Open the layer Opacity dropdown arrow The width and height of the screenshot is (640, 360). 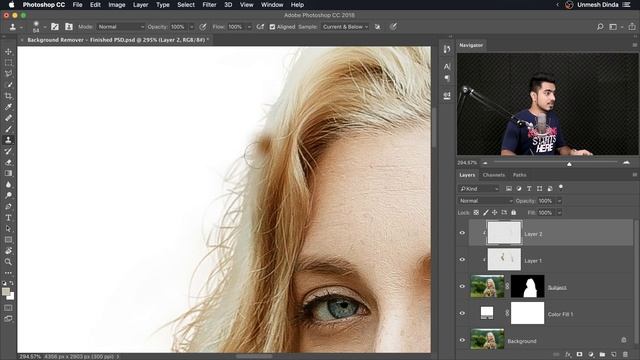click(x=559, y=201)
